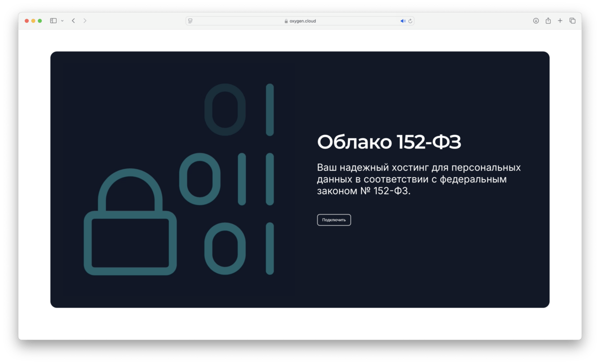The image size is (600, 364).
Task: Click the text starting with Ваш надежный хостинг
Action: [419, 179]
